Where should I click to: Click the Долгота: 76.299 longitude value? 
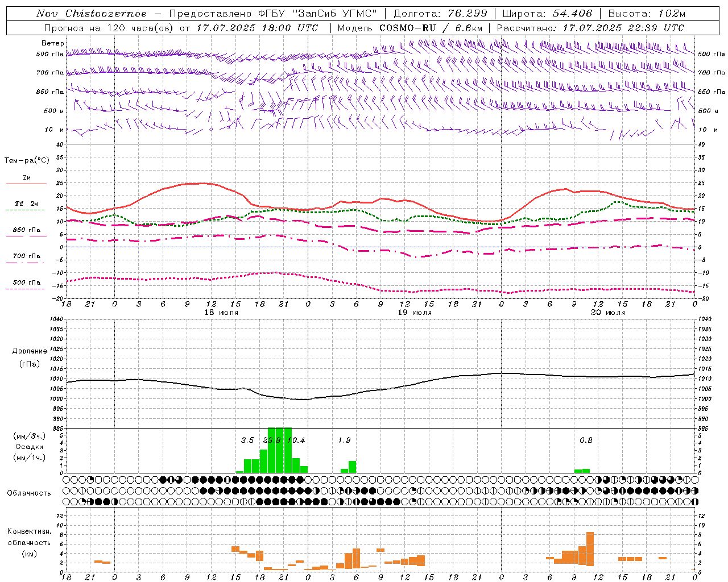441,14
